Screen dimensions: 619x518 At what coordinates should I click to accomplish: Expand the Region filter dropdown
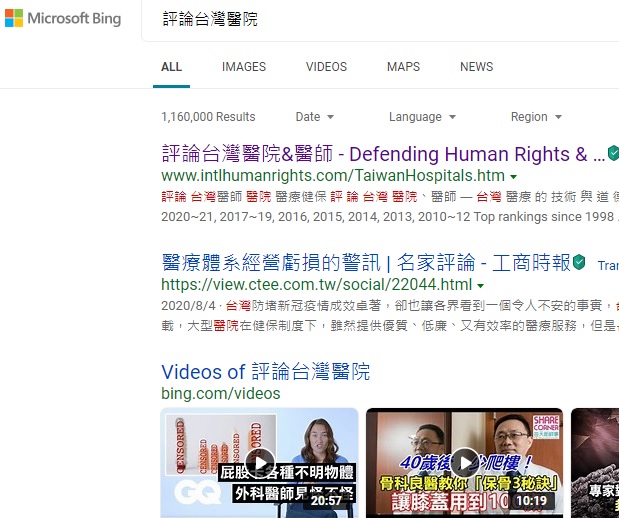click(536, 117)
